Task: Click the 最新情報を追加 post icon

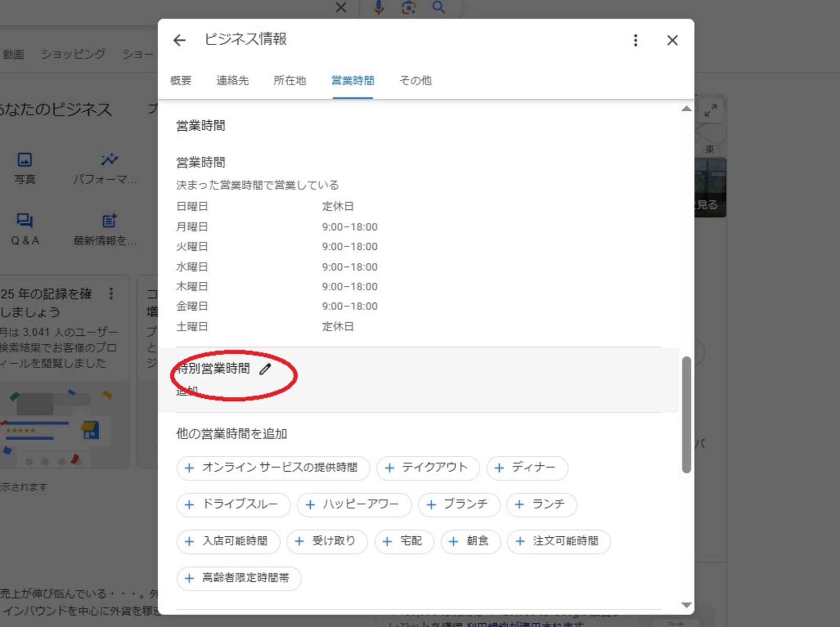Action: [109, 220]
